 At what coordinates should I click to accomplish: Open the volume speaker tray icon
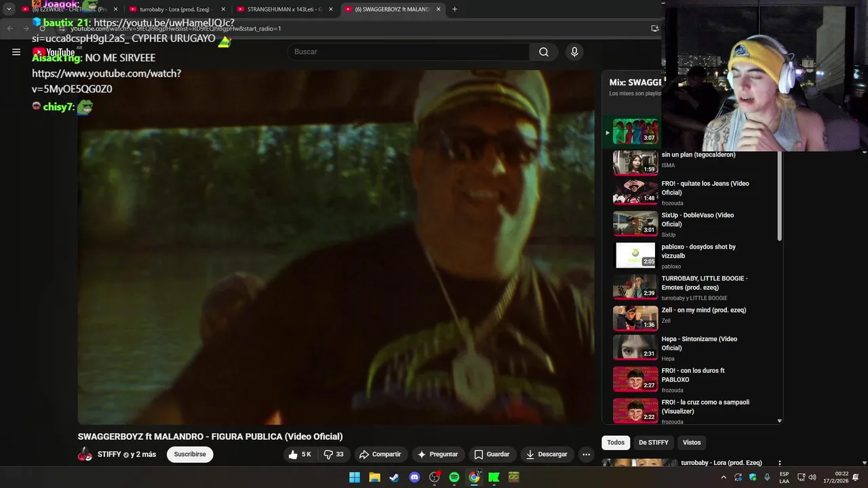tap(812, 477)
